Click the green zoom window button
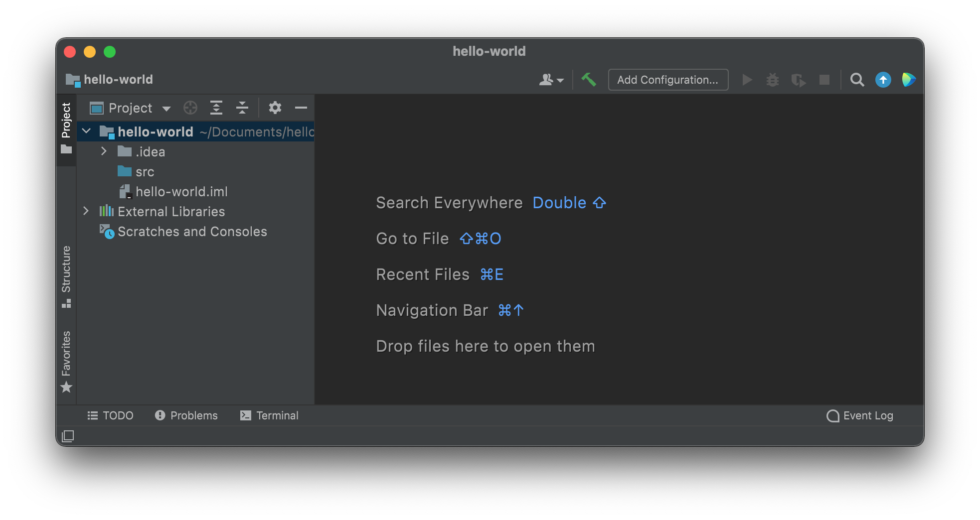Viewport: 980px width, 520px height. pyautogui.click(x=110, y=52)
